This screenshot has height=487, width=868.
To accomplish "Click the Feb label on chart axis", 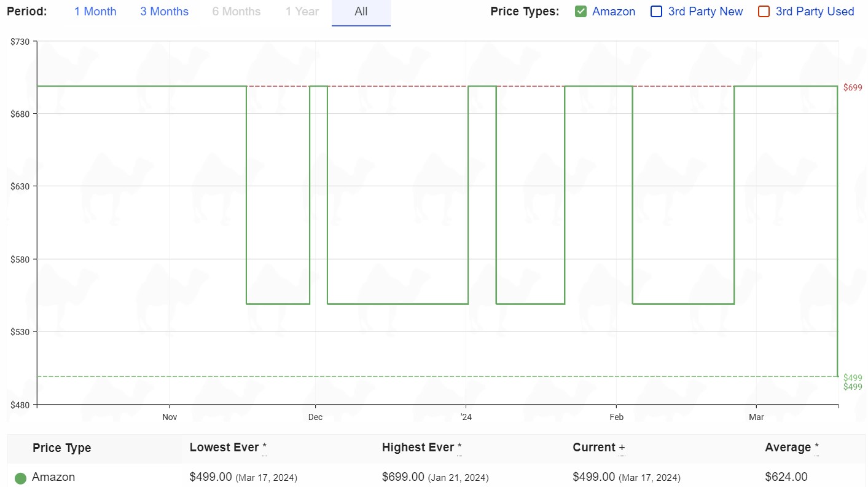I will [617, 417].
